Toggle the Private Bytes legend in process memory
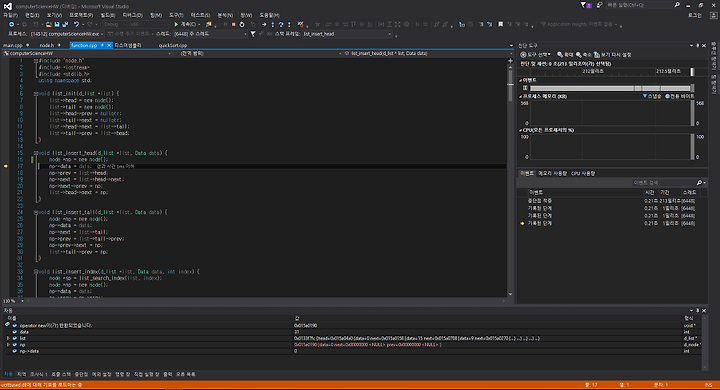 tap(680, 96)
